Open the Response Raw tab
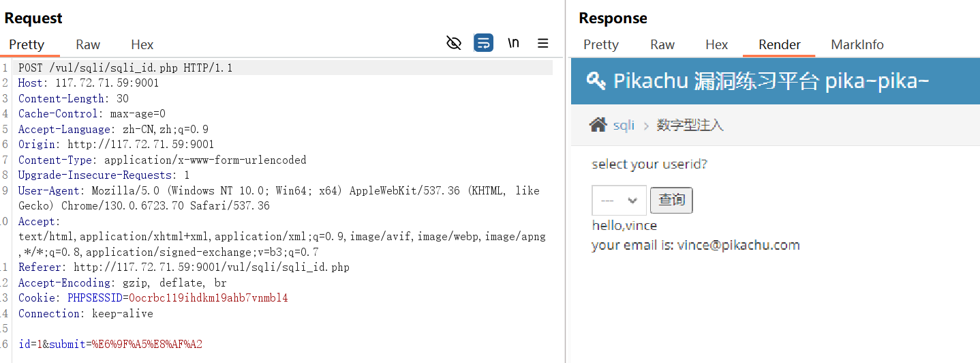This screenshot has width=980, height=363. (x=662, y=44)
